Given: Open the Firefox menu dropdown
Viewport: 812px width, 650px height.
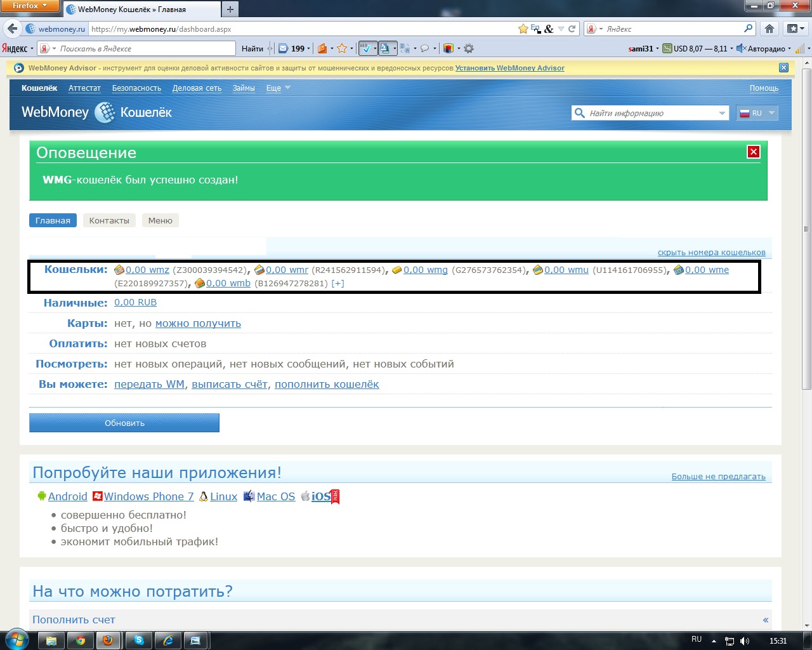Looking at the screenshot, I should [30, 6].
